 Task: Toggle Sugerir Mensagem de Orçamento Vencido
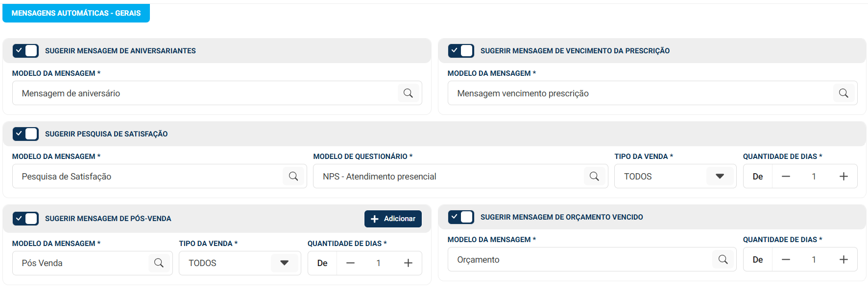[461, 217]
